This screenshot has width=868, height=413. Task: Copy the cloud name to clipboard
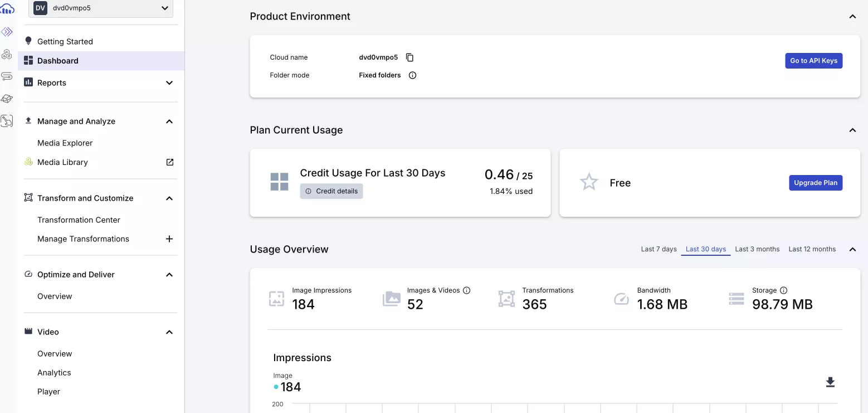tap(409, 57)
